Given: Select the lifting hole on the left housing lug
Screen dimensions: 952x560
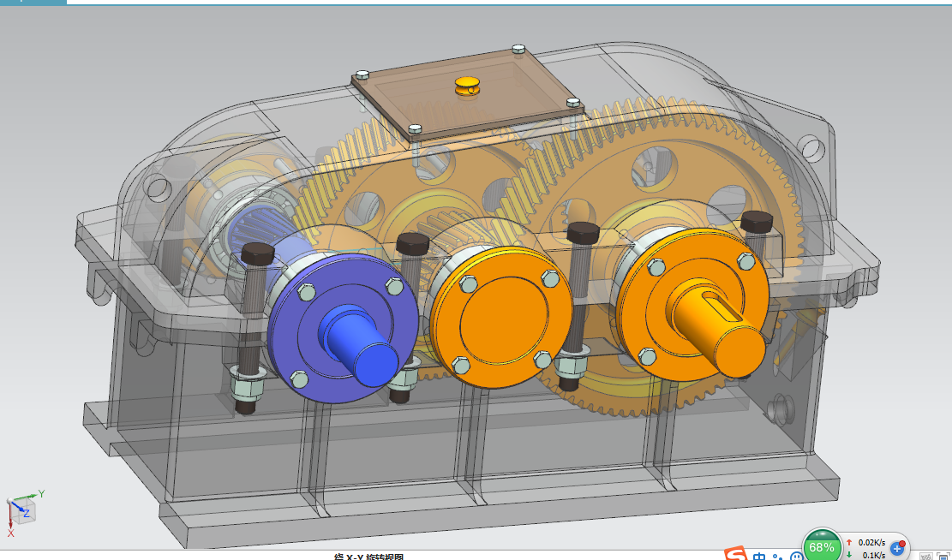Looking at the screenshot, I should pos(158,188).
